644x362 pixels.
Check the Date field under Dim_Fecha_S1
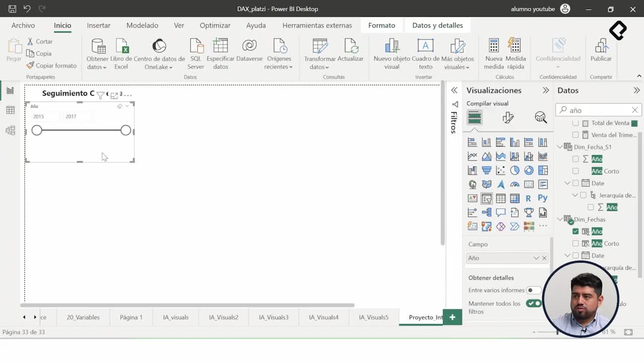pyautogui.click(x=576, y=183)
